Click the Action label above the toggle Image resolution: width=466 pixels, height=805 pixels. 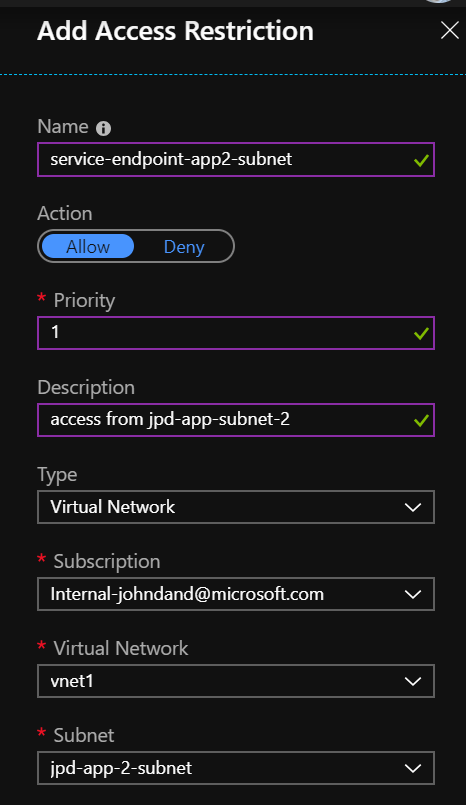(65, 214)
